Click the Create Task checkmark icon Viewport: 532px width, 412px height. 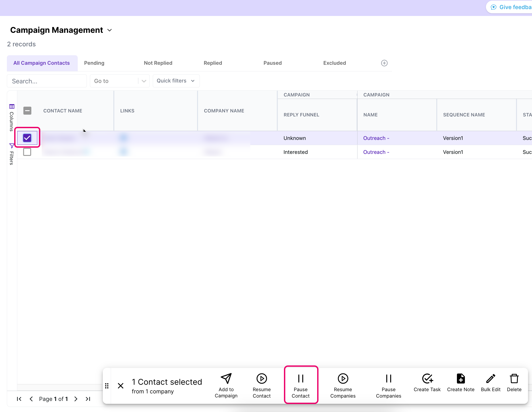[427, 379]
